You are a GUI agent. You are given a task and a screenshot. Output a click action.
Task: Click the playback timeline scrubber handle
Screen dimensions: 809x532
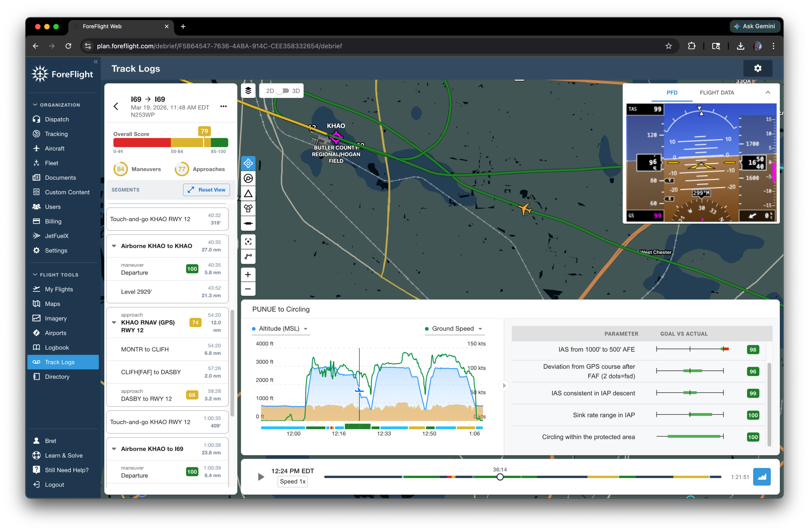click(x=500, y=477)
